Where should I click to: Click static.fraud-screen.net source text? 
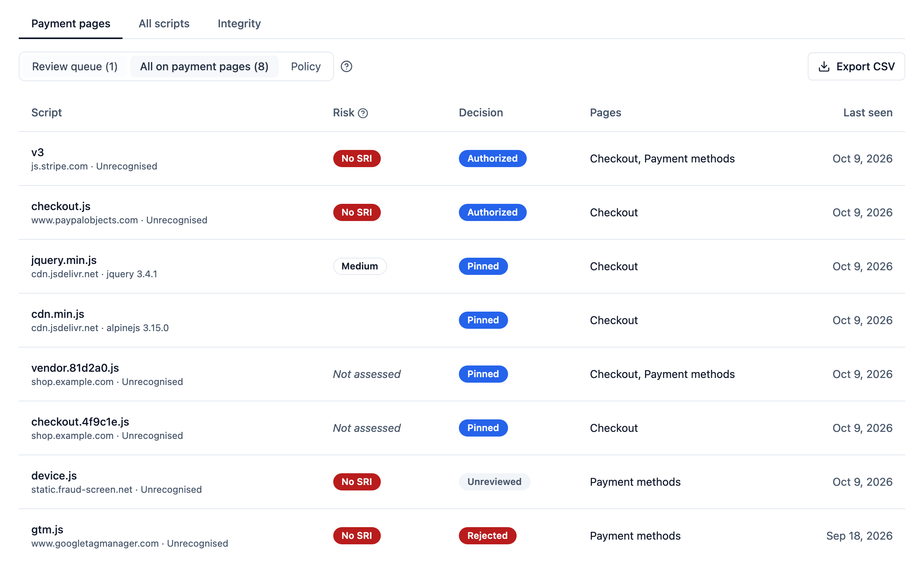82,490
